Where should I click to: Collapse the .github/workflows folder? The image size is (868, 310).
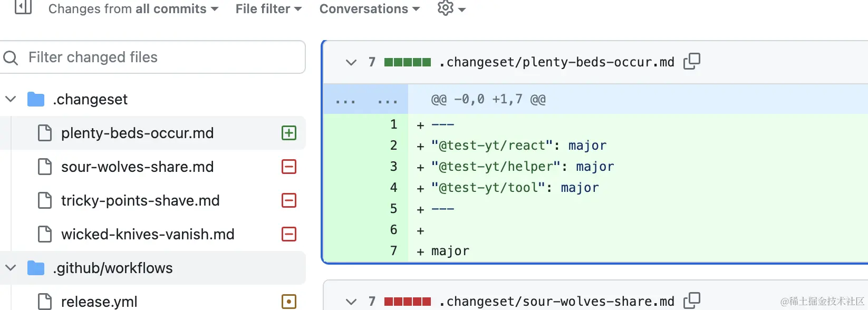pyautogui.click(x=11, y=268)
